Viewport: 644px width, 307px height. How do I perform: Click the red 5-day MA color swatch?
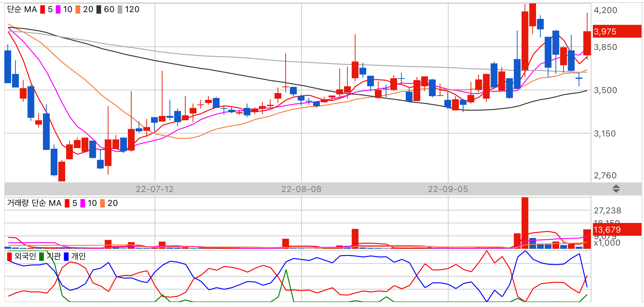pos(43,10)
